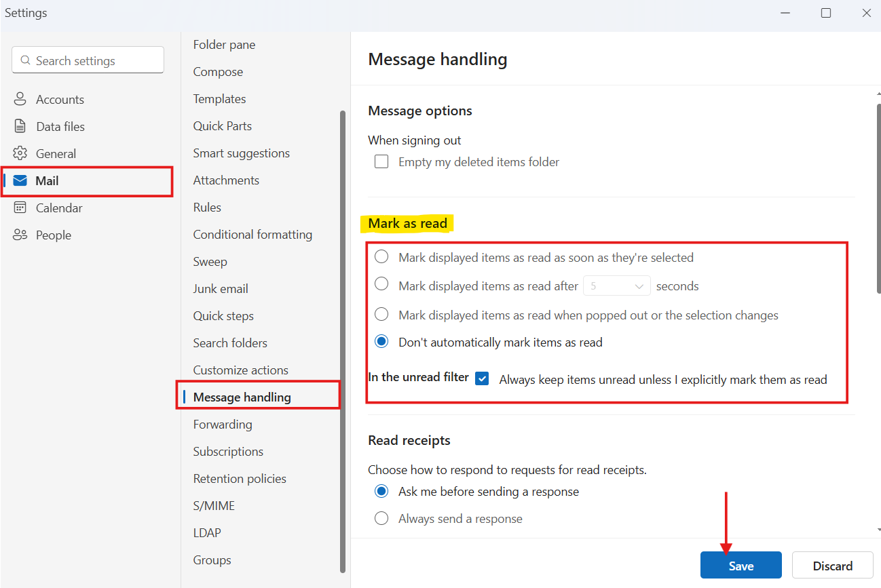This screenshot has width=881, height=588.
Task: Go to Message handling settings
Action: pyautogui.click(x=242, y=397)
